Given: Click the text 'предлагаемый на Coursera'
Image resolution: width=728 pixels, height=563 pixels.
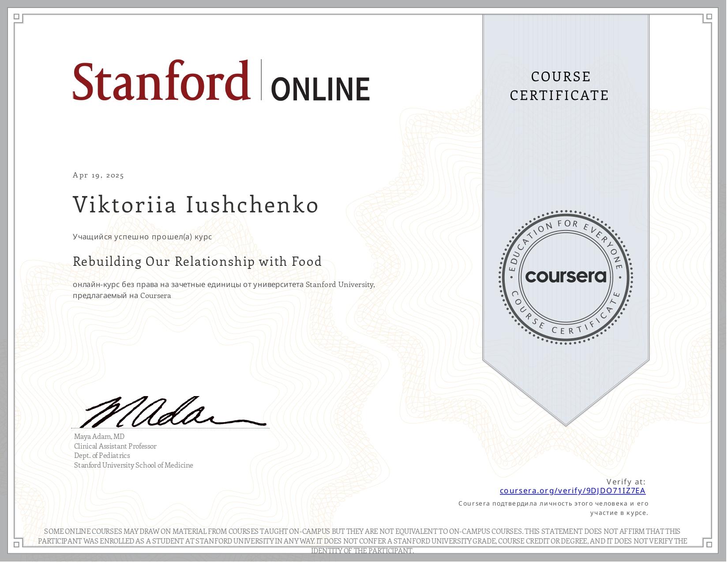Looking at the screenshot, I should [x=122, y=296].
